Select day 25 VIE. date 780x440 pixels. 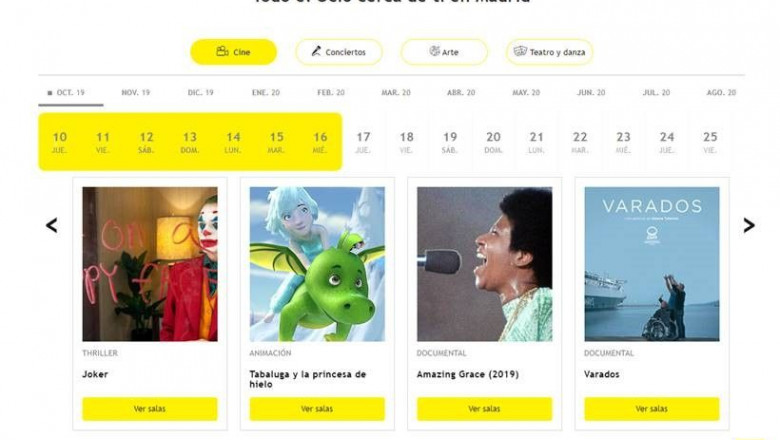pos(710,142)
